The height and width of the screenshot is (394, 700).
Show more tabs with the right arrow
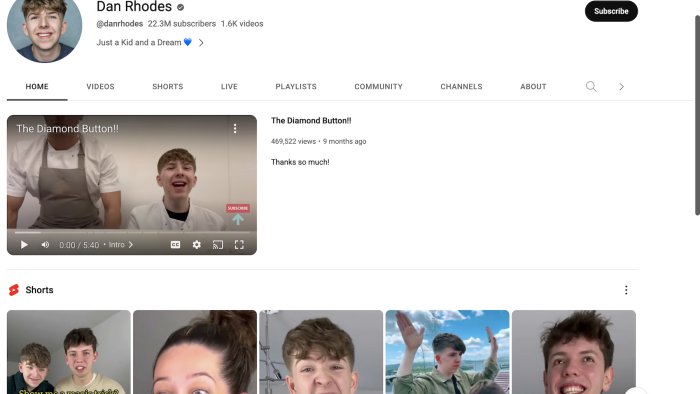click(x=621, y=87)
